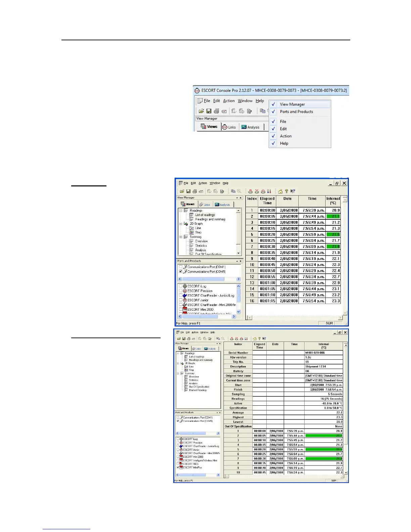Select Line graph view in readings-list window tree
The image size is (411, 532).
click(x=198, y=228)
